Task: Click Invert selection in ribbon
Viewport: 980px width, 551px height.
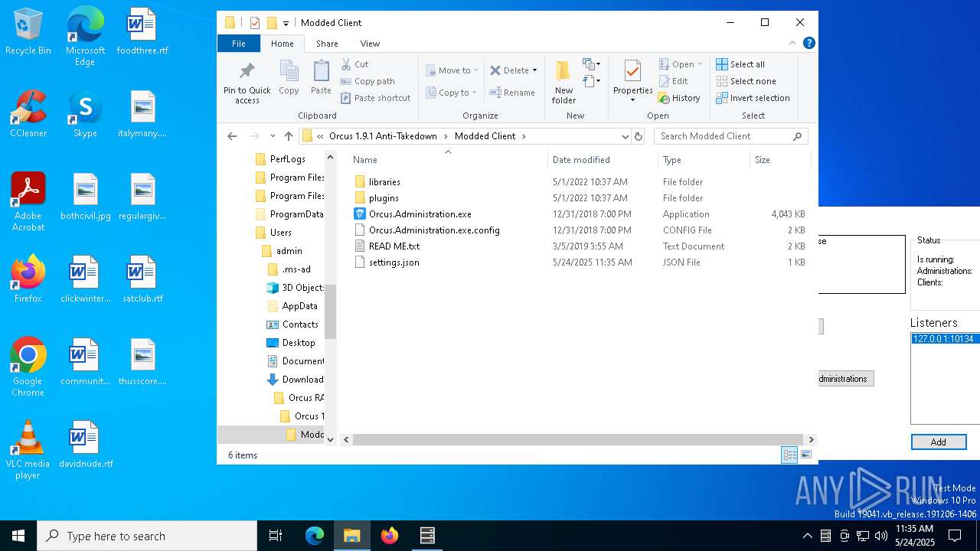Action: 753,98
